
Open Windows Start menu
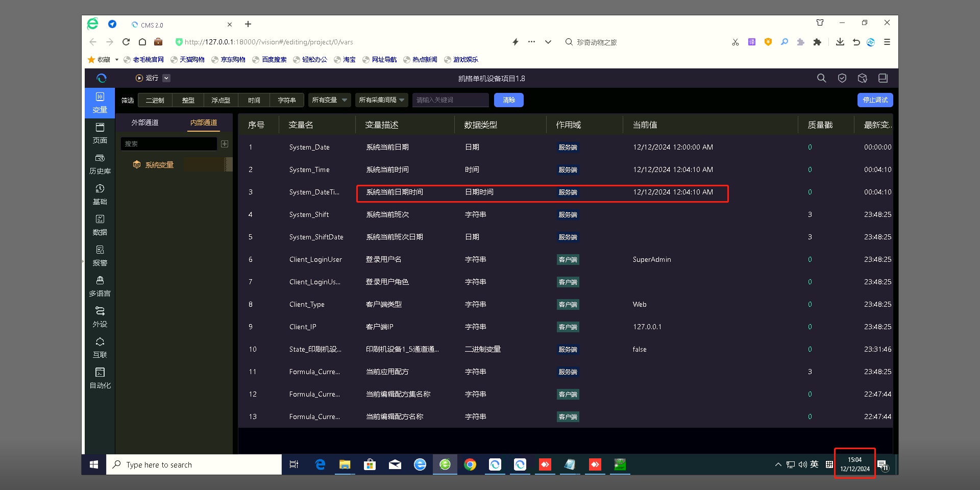[x=94, y=464]
